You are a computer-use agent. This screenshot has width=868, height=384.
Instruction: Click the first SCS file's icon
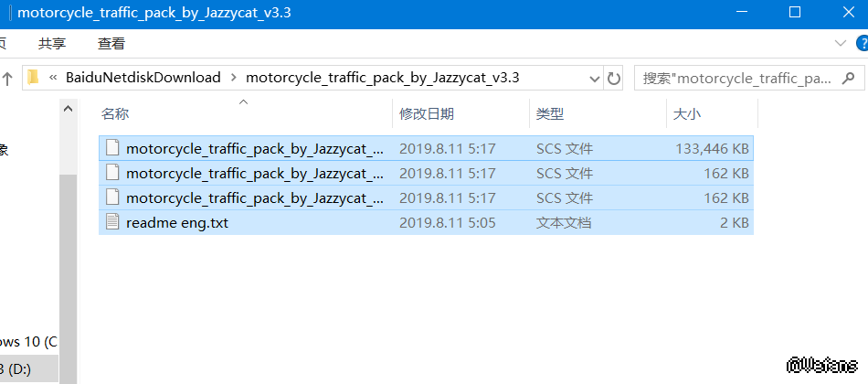(112, 148)
